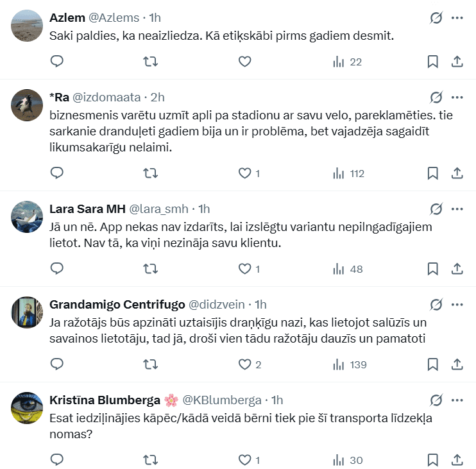Screen dimensions: 476x469
Task: Open @izdomaata profile handle link
Action: 106,98
